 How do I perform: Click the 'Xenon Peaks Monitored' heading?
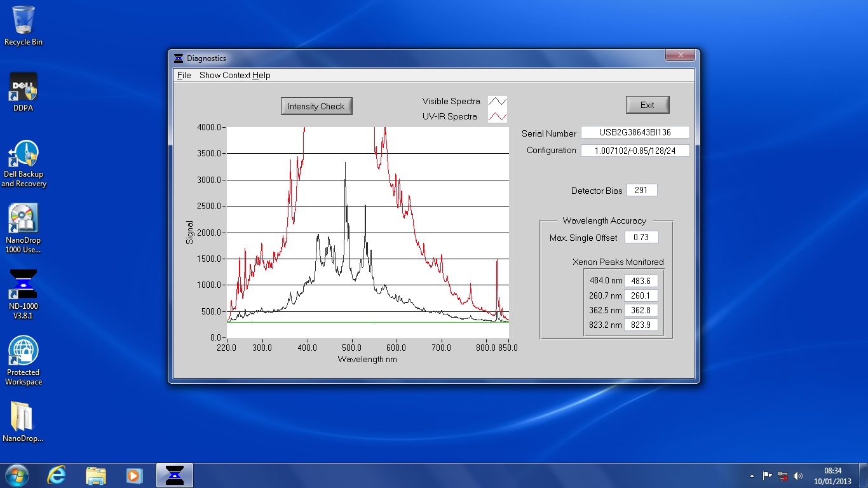[618, 262]
